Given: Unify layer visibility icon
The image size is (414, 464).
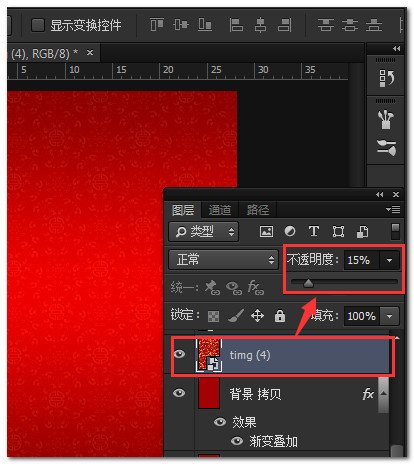Looking at the screenshot, I should click(x=234, y=288).
